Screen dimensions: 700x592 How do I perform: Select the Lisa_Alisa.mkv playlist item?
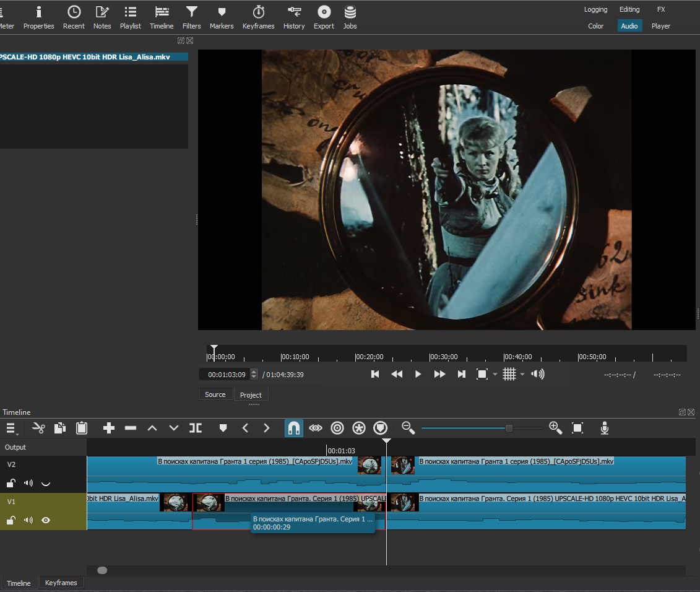[93, 57]
